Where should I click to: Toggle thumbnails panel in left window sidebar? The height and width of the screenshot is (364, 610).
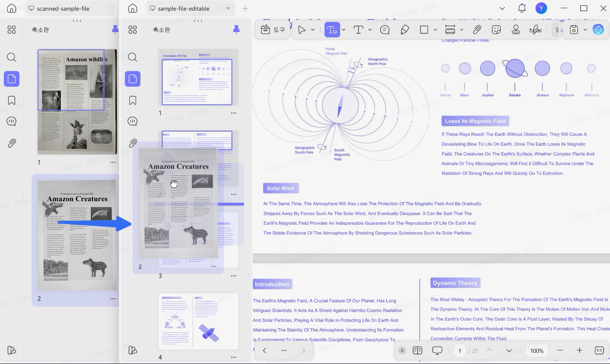(x=12, y=79)
